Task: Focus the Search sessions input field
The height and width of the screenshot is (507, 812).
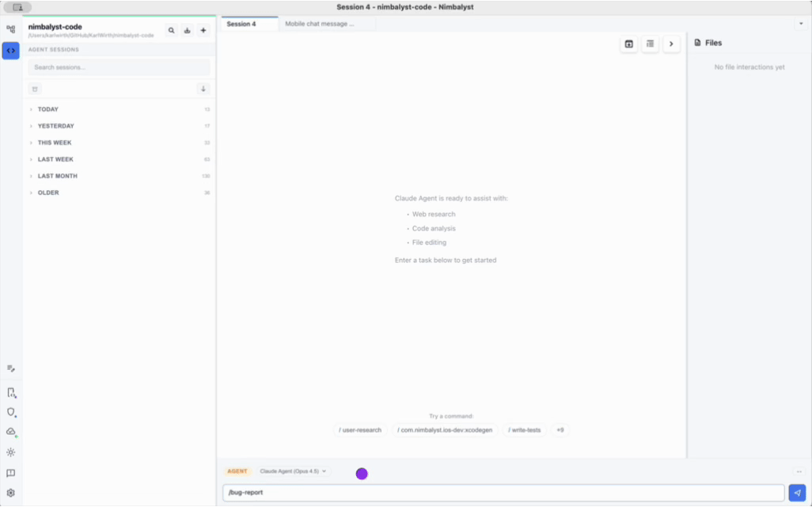Action: point(119,67)
